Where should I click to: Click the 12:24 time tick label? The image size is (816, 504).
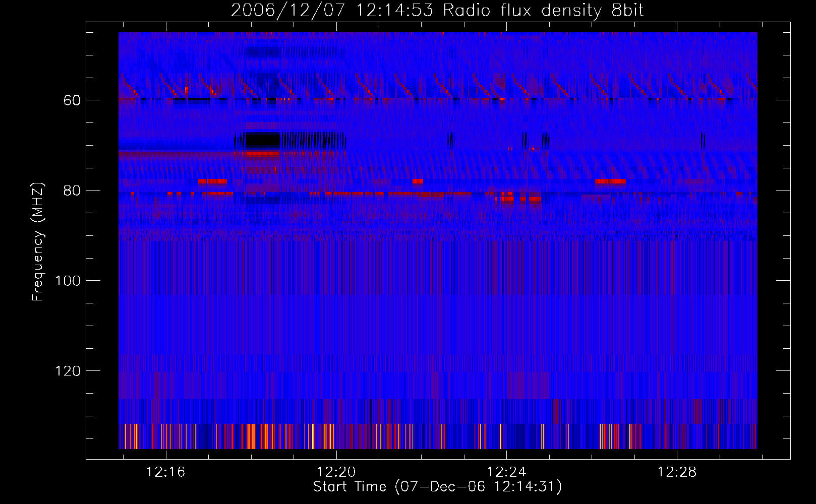[x=506, y=472]
